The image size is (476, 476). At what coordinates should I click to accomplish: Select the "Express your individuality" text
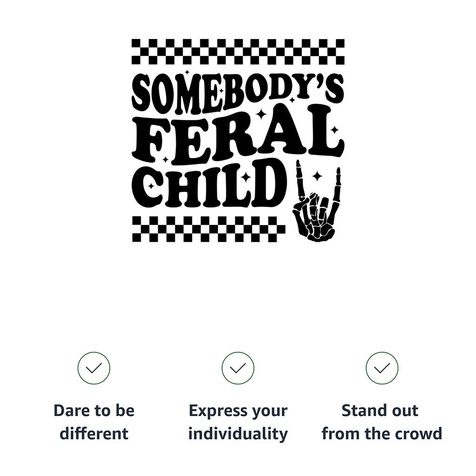coord(238,422)
